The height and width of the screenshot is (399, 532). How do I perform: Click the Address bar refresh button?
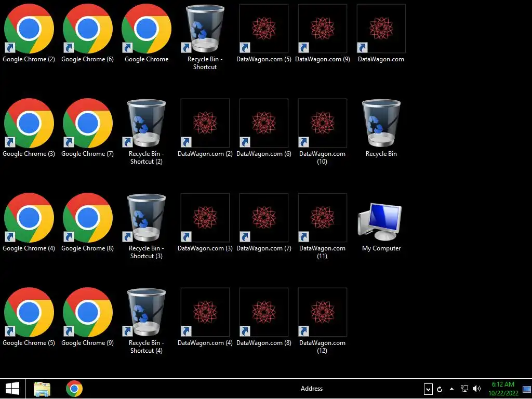(x=440, y=389)
